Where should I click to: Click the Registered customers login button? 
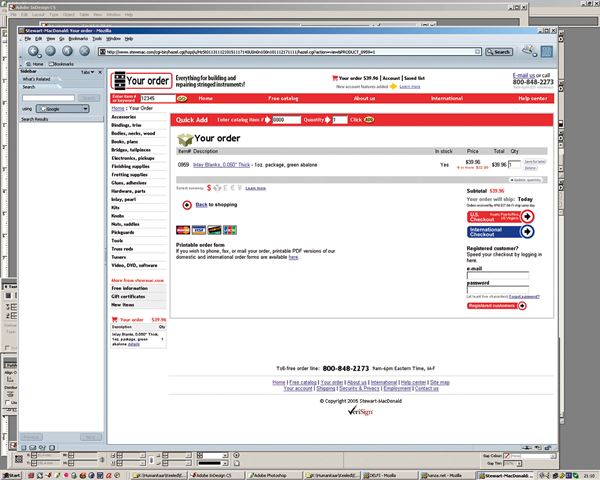coord(497,305)
